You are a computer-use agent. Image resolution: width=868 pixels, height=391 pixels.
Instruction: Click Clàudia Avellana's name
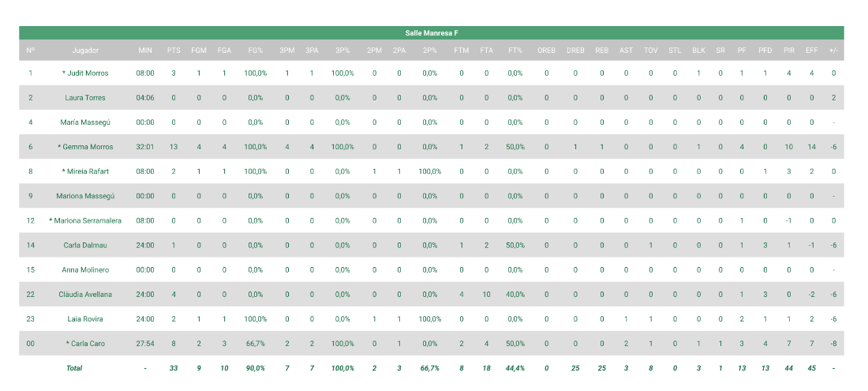pyautogui.click(x=85, y=295)
